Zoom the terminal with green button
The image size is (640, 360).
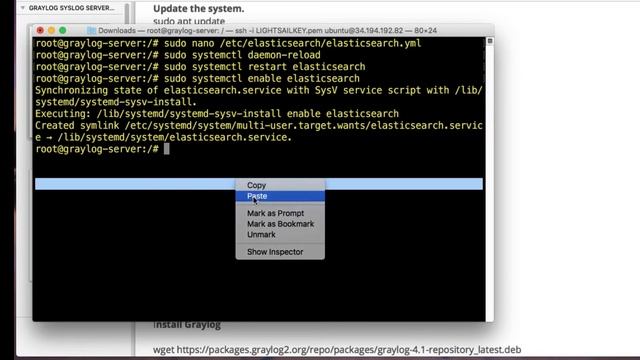[62, 30]
